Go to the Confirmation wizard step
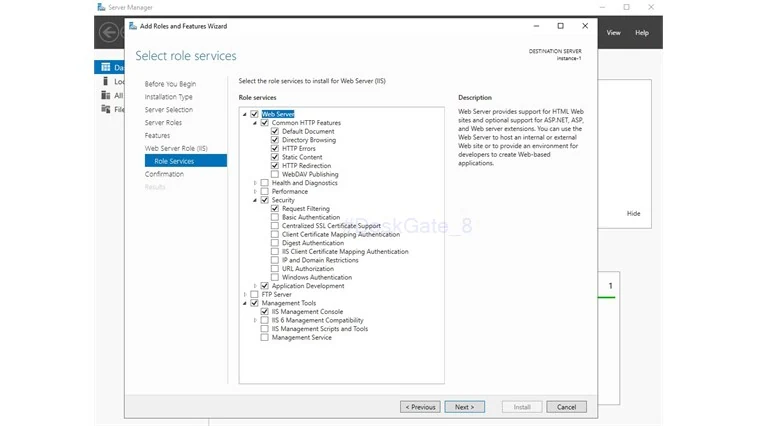This screenshot has width=758, height=426. click(x=164, y=174)
